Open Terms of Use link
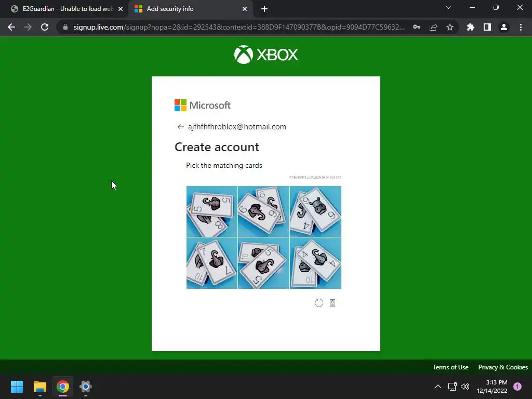 (x=450, y=367)
